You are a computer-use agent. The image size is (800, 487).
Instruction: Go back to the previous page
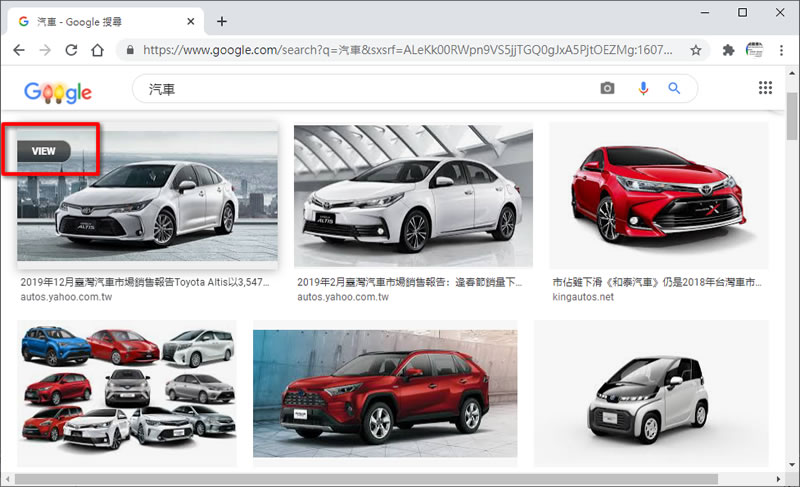coord(19,50)
